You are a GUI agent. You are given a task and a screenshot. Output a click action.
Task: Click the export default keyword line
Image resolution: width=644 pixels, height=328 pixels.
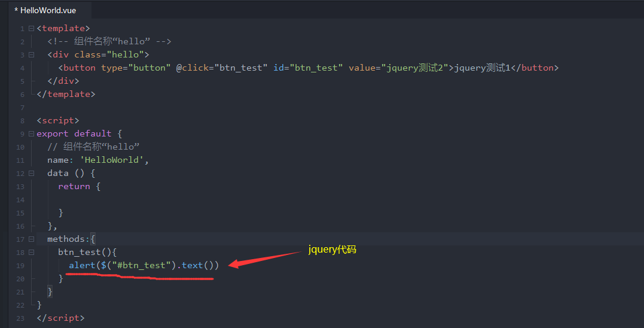(x=80, y=133)
